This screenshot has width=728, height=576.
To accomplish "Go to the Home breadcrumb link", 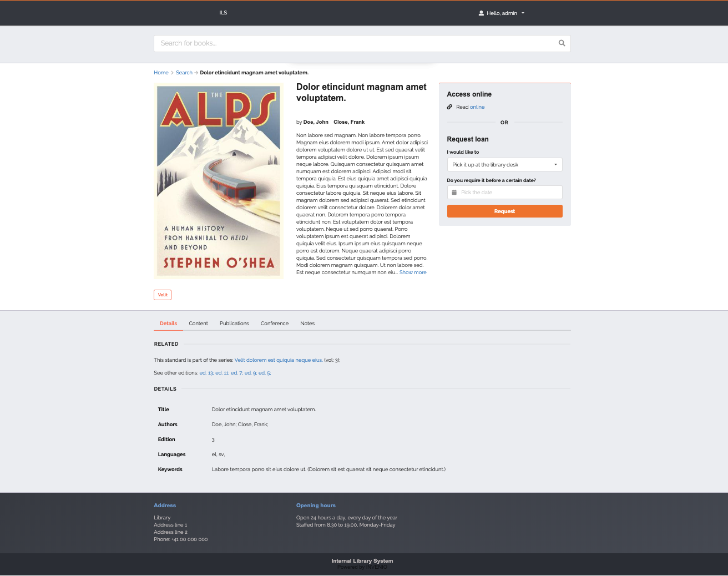I will (161, 73).
